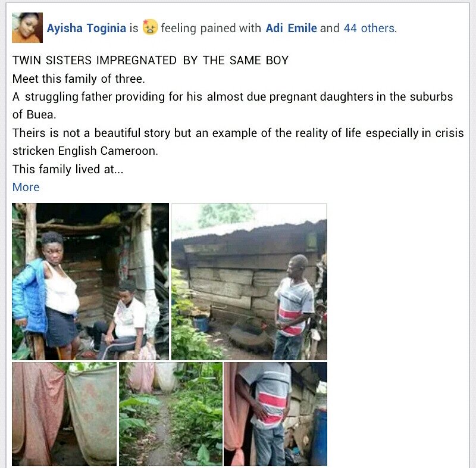Open Ayisha Toginia's profile name link
The height and width of the screenshot is (468, 476).
[x=86, y=28]
